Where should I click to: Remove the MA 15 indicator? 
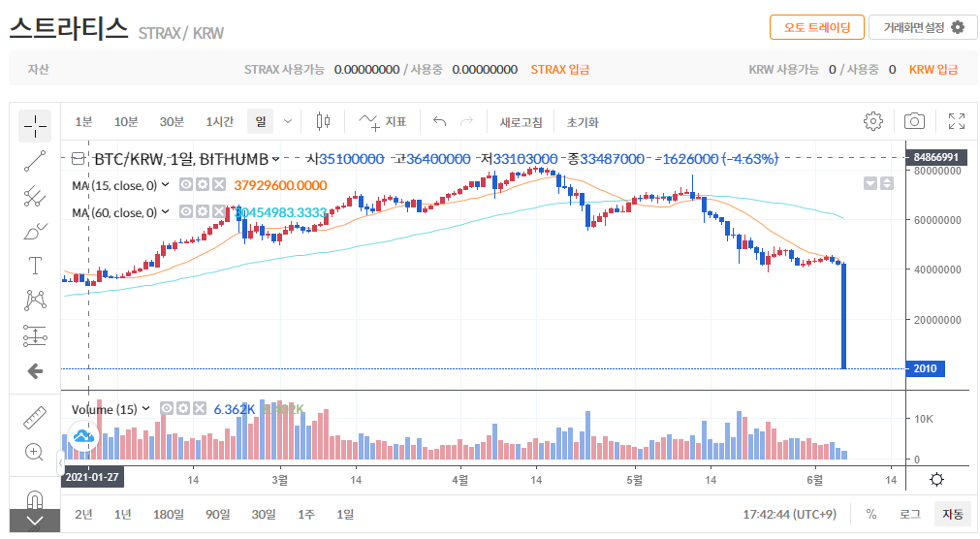[x=218, y=184]
